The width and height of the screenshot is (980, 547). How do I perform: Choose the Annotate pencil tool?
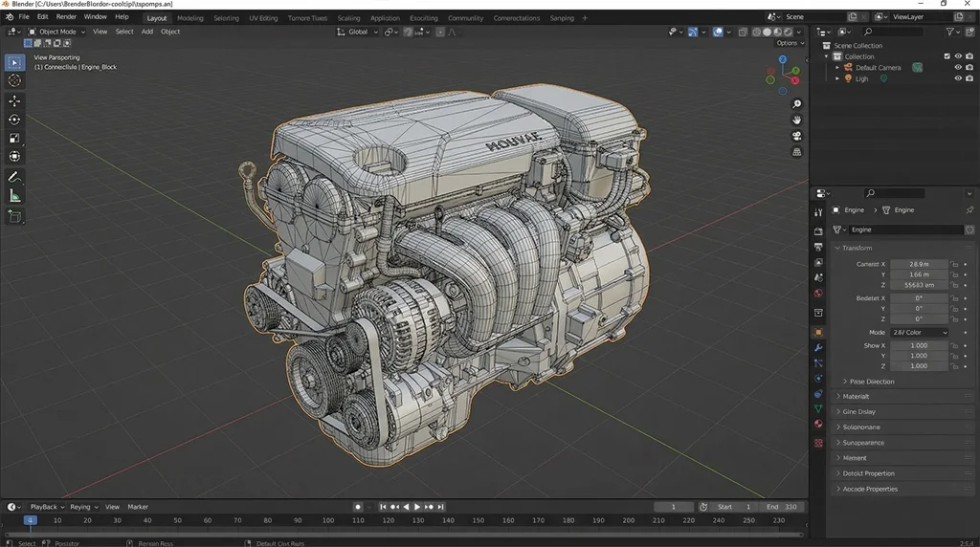click(14, 177)
